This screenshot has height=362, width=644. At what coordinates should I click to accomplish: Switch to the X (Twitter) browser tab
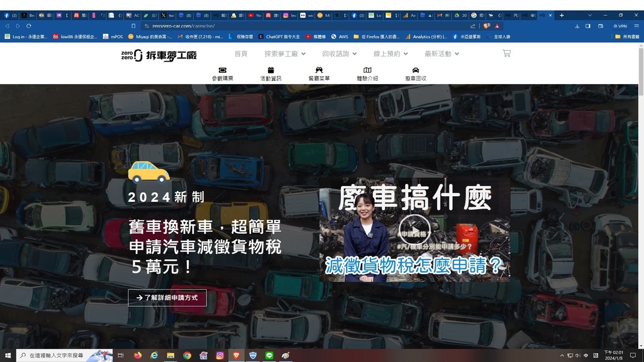167,15
